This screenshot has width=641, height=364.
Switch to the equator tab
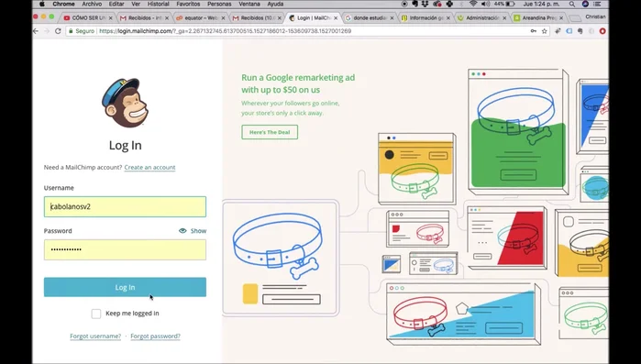pos(199,18)
